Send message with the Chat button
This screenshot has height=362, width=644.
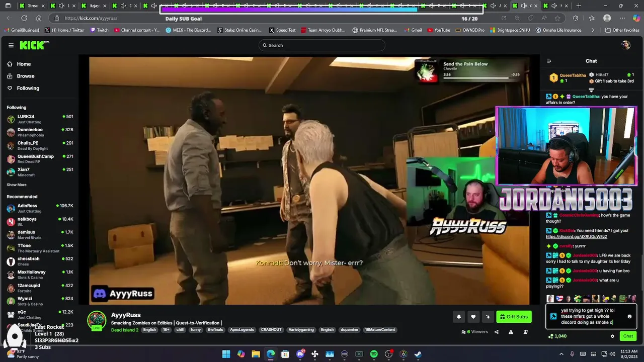[x=628, y=336]
